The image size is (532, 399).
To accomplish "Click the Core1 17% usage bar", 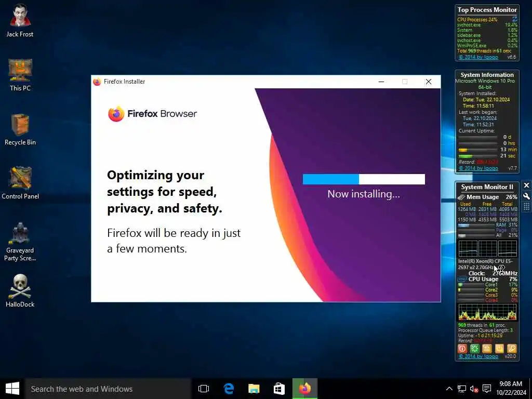I will [471, 285].
